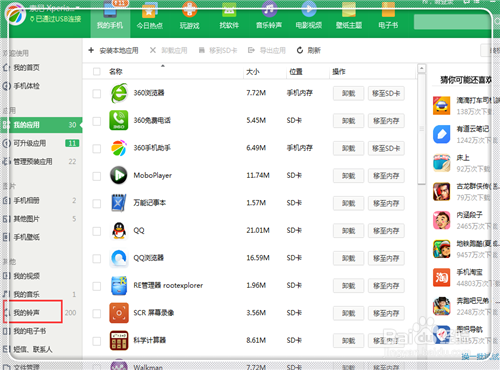Viewport: 500px width, 370px height.
Task: Click the 360浏览器 app icon
Action: [x=119, y=93]
